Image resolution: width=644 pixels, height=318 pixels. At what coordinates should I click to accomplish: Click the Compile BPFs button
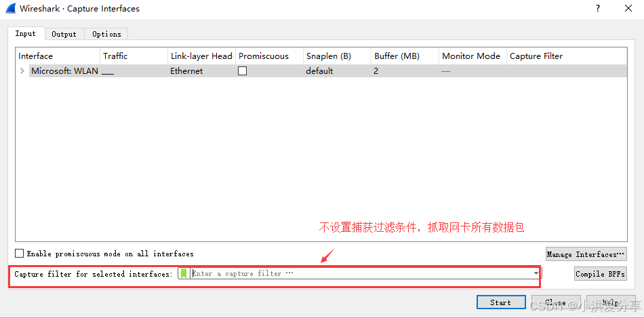point(601,274)
